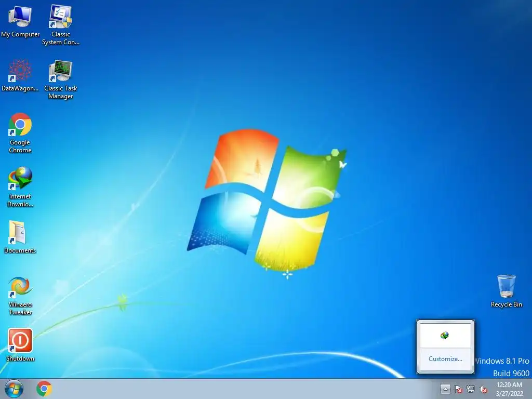The image size is (532, 399).
Task: Click the muted volume speaker icon
Action: click(483, 389)
